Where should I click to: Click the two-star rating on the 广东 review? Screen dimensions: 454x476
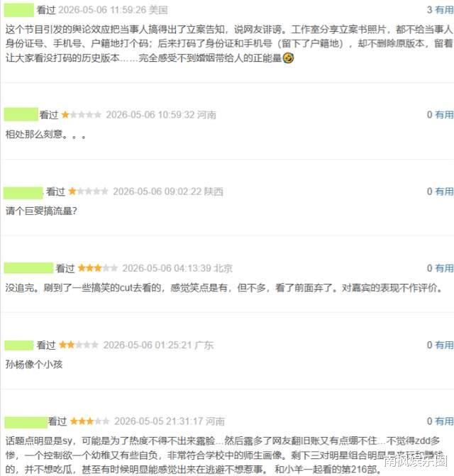pos(79,345)
